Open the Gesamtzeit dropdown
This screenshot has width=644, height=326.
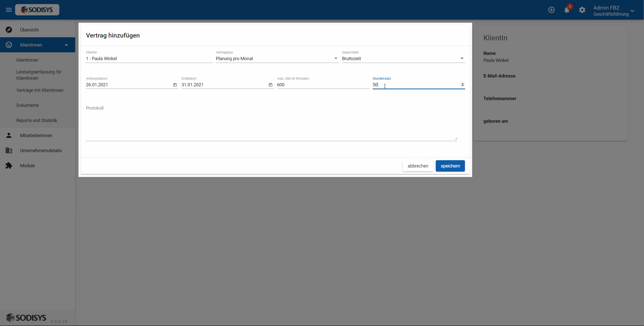click(x=403, y=59)
